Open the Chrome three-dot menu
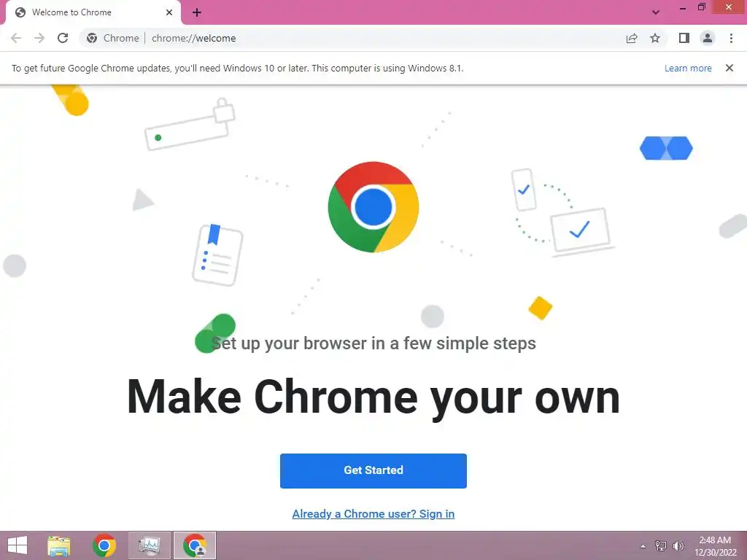Viewport: 747px width, 560px height. tap(731, 38)
